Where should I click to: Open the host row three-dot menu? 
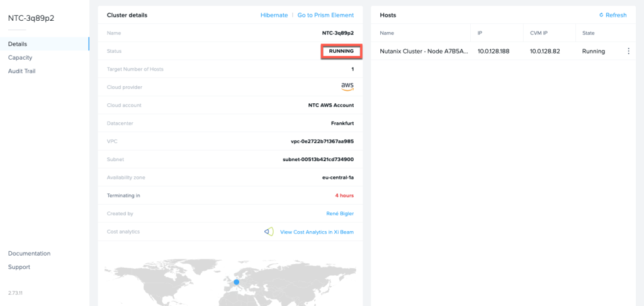[x=628, y=52]
